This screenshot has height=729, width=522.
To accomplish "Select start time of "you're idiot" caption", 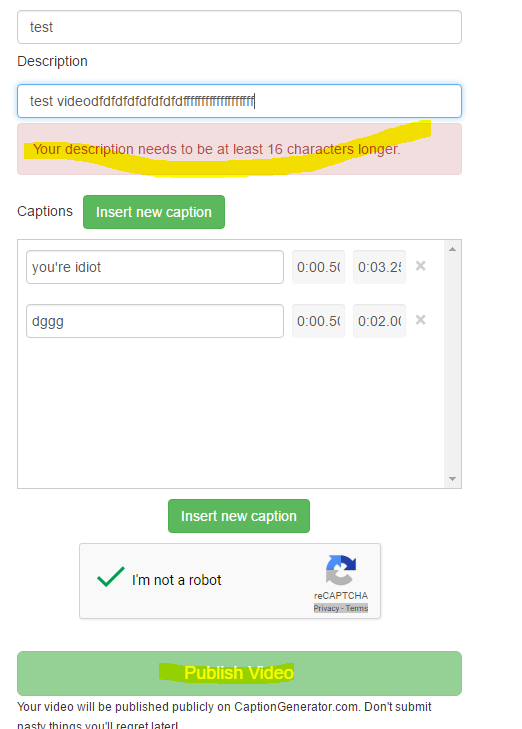I will [x=318, y=267].
